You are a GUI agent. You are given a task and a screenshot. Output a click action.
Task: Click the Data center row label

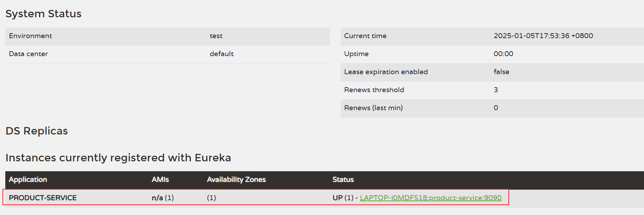(28, 54)
